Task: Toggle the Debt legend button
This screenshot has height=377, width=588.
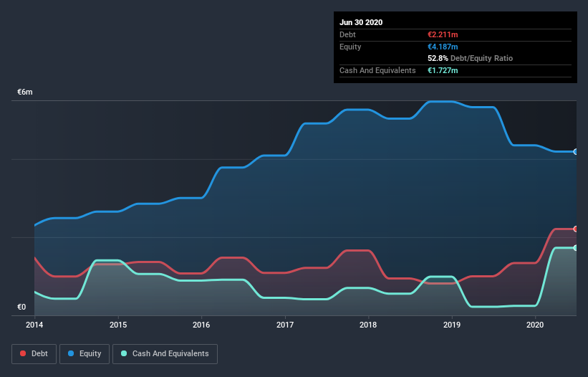Action: tap(34, 354)
